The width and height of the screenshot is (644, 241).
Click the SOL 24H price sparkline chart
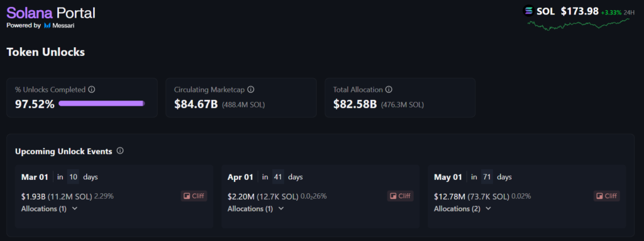579,25
